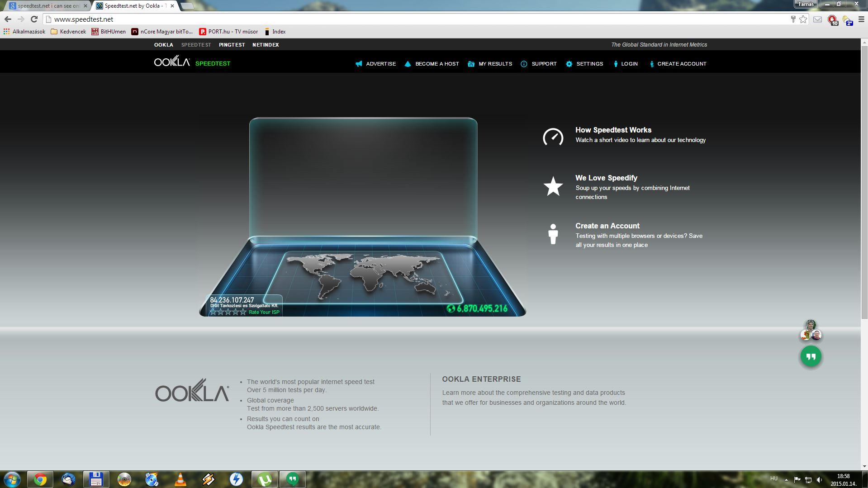868x488 pixels.
Task: Open the Windows Start menu
Action: [x=12, y=479]
